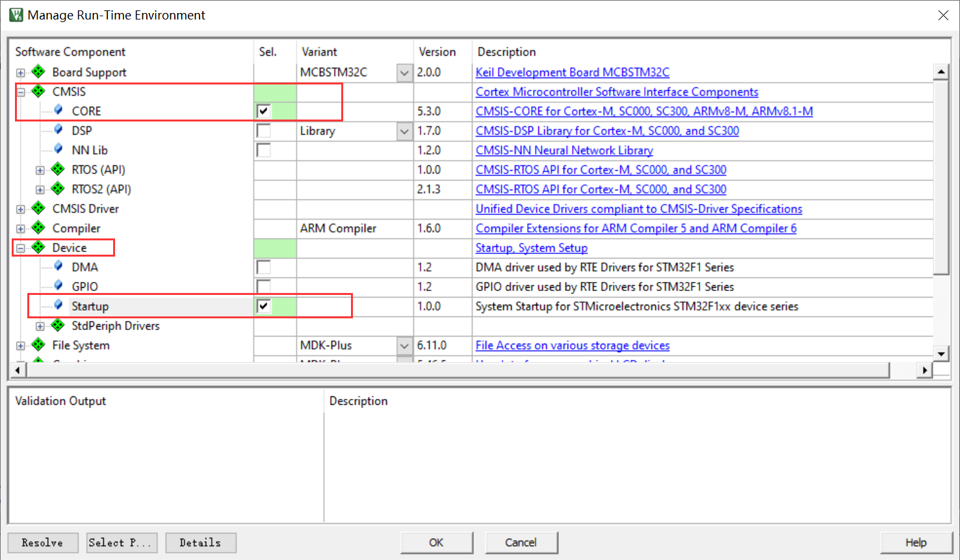Click the CMSIS Driver green diamond icon
Screen dimensions: 960x560
click(38, 208)
